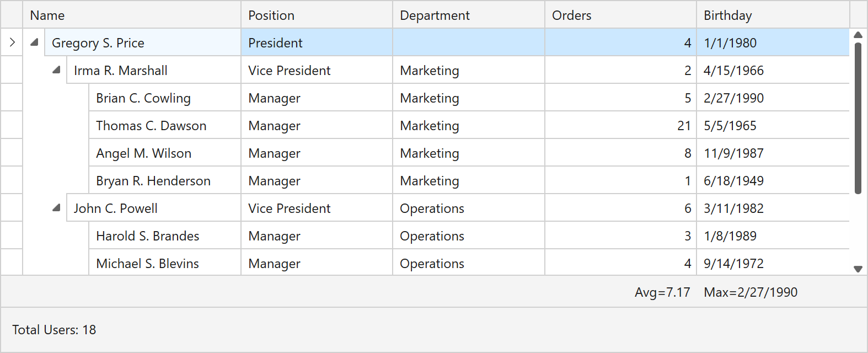Select Thomas C. Dawson in the tree

(151, 126)
